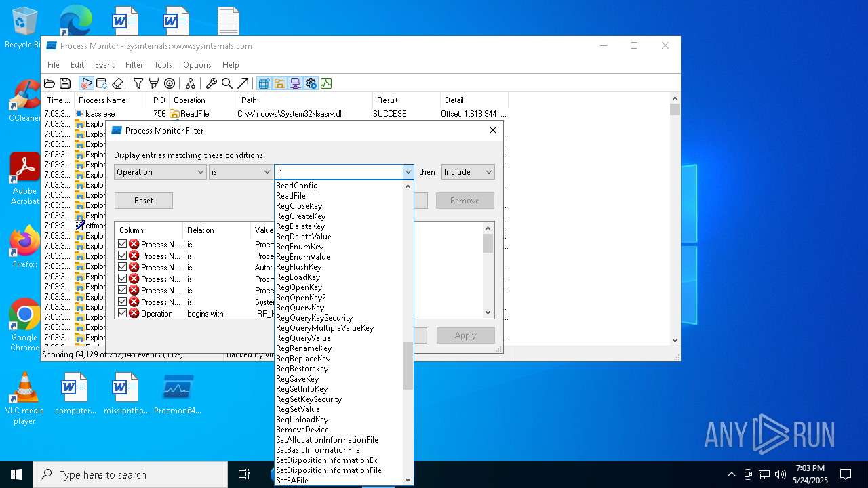Open the Procmon64 desktop icon
868x488 pixels.
pos(178,393)
